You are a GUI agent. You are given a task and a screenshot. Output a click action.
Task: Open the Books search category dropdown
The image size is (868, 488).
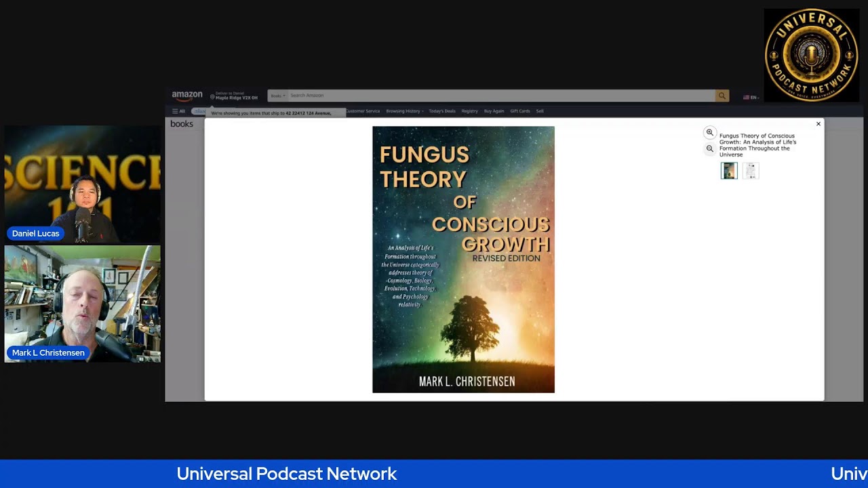[277, 96]
